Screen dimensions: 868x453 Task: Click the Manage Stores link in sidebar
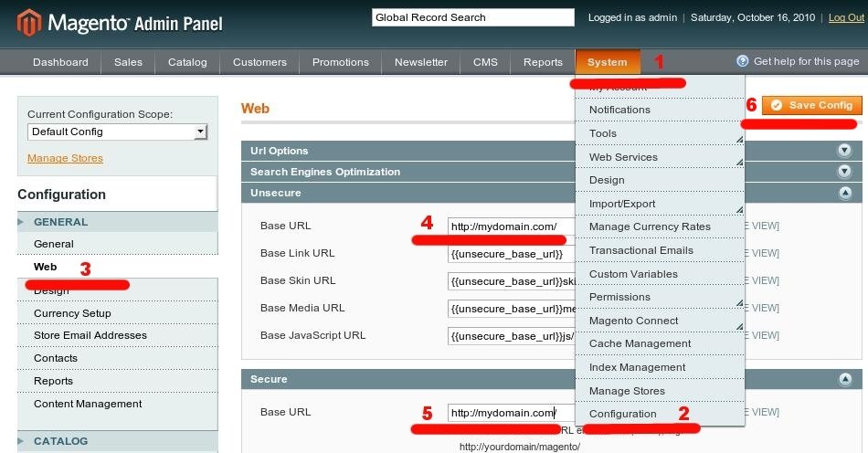pos(65,158)
